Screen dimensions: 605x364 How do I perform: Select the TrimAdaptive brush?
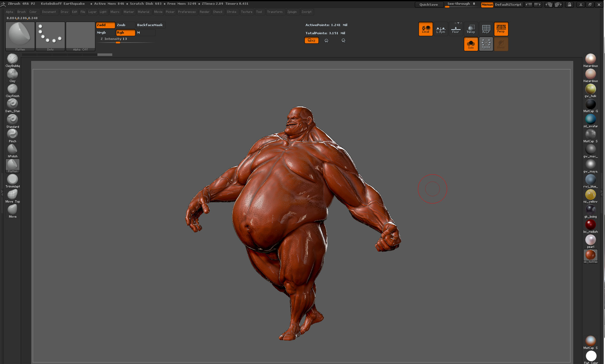(12, 179)
